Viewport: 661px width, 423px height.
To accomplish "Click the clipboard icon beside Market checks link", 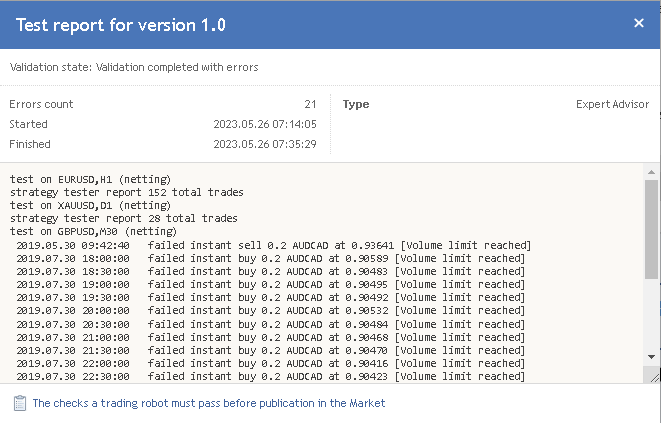I will 19,403.
